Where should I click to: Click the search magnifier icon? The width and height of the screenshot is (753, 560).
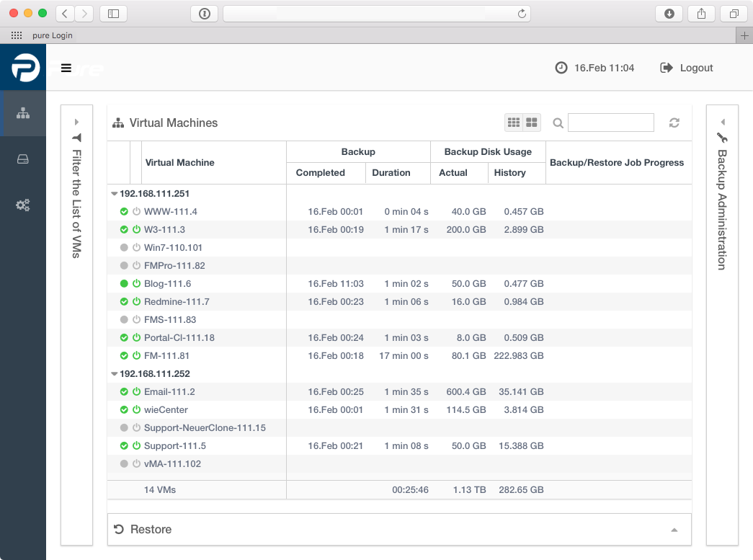pos(558,123)
